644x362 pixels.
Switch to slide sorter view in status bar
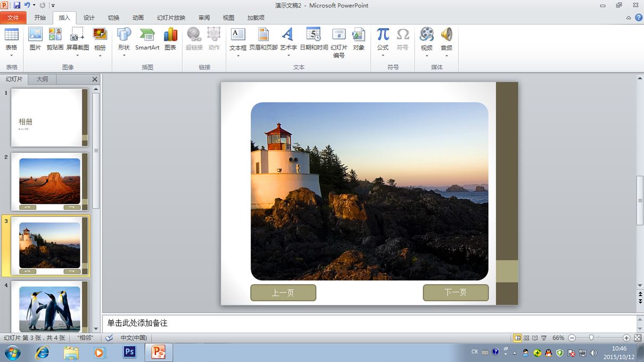click(526, 338)
